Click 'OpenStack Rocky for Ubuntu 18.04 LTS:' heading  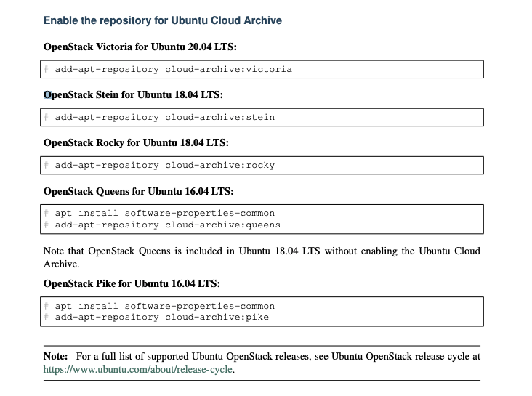coord(136,142)
